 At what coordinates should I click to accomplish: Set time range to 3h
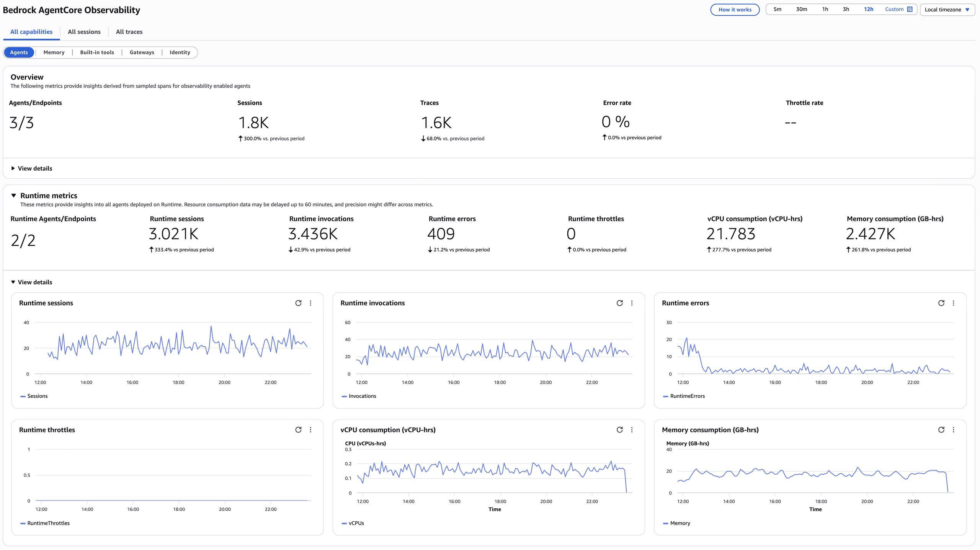click(846, 9)
